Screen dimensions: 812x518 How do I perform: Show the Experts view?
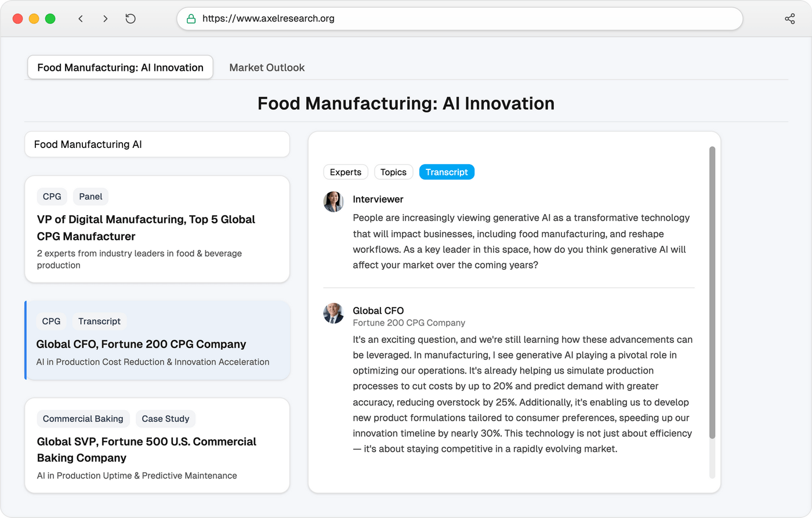(345, 172)
